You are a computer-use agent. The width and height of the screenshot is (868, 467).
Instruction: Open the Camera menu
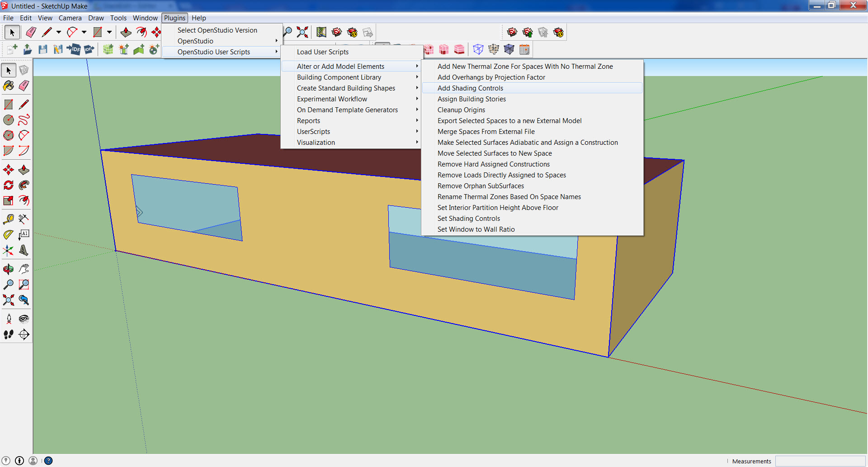click(70, 18)
